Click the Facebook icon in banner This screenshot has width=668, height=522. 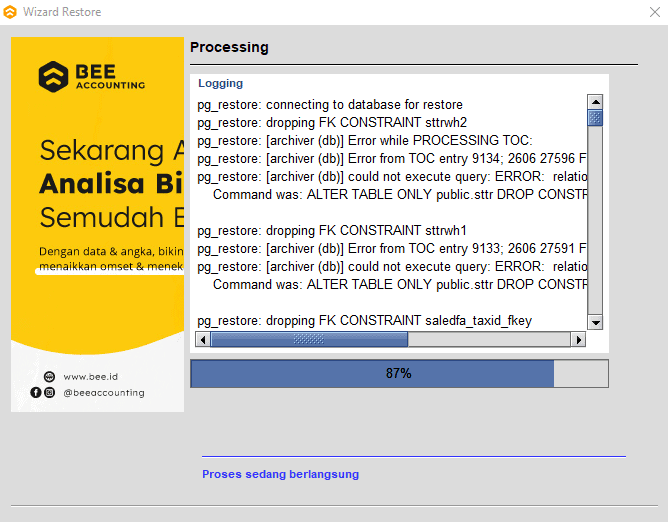click(37, 393)
